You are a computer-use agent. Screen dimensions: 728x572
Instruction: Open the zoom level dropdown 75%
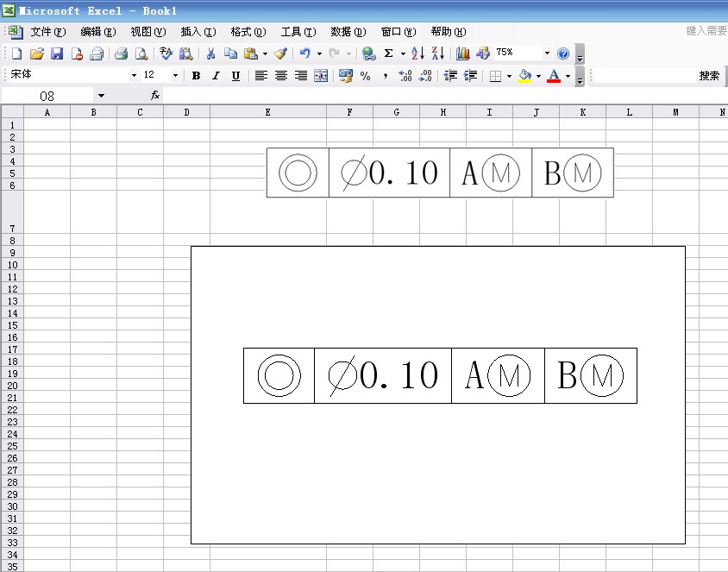tap(547, 53)
